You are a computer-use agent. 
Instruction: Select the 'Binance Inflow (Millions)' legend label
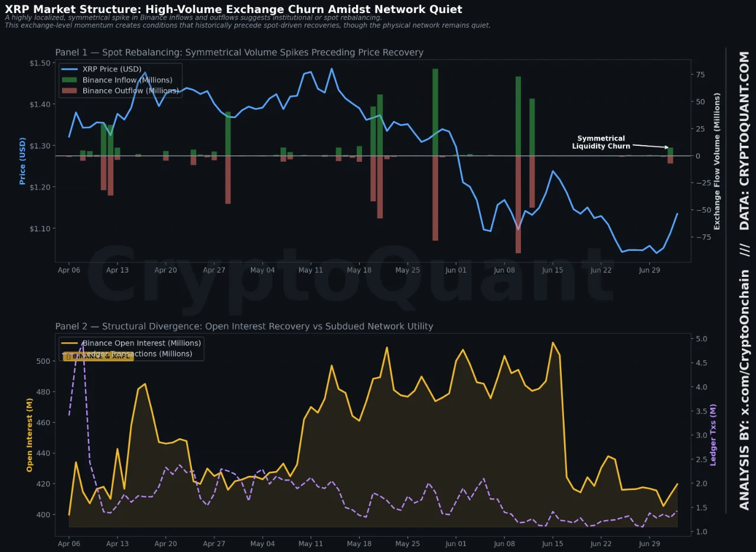pos(128,80)
